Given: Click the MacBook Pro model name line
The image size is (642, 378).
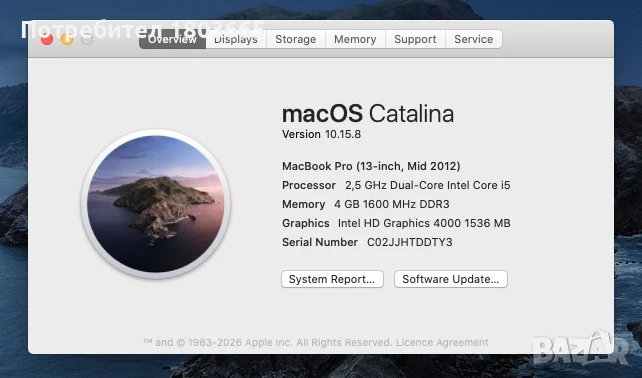Looking at the screenshot, I should [371, 166].
